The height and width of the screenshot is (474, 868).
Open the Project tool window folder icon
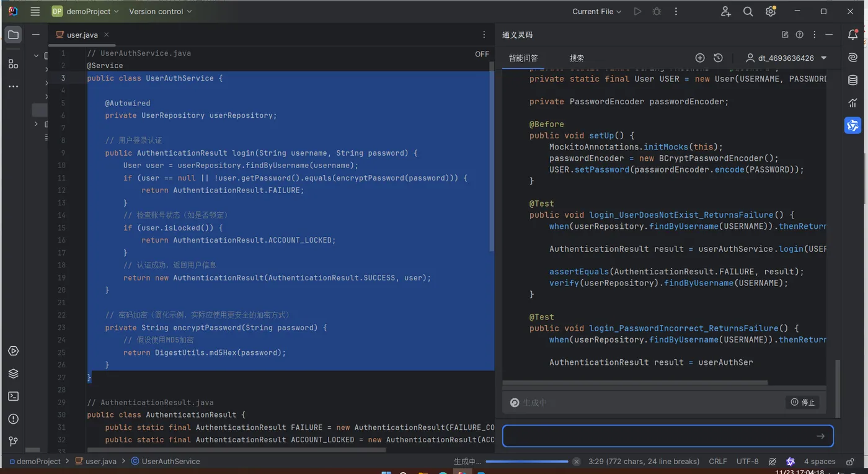[x=13, y=35]
